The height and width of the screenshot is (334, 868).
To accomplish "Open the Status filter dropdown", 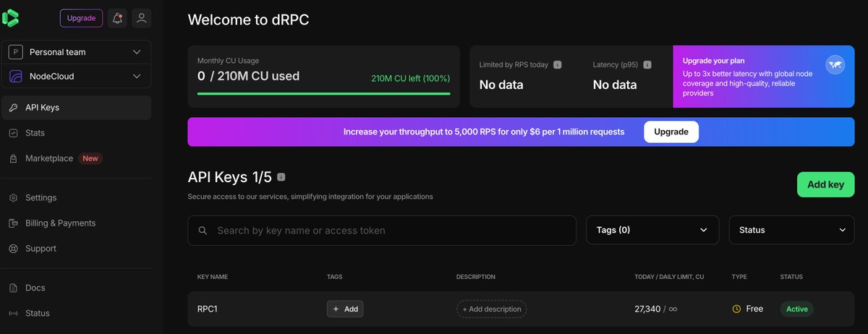I will click(792, 230).
